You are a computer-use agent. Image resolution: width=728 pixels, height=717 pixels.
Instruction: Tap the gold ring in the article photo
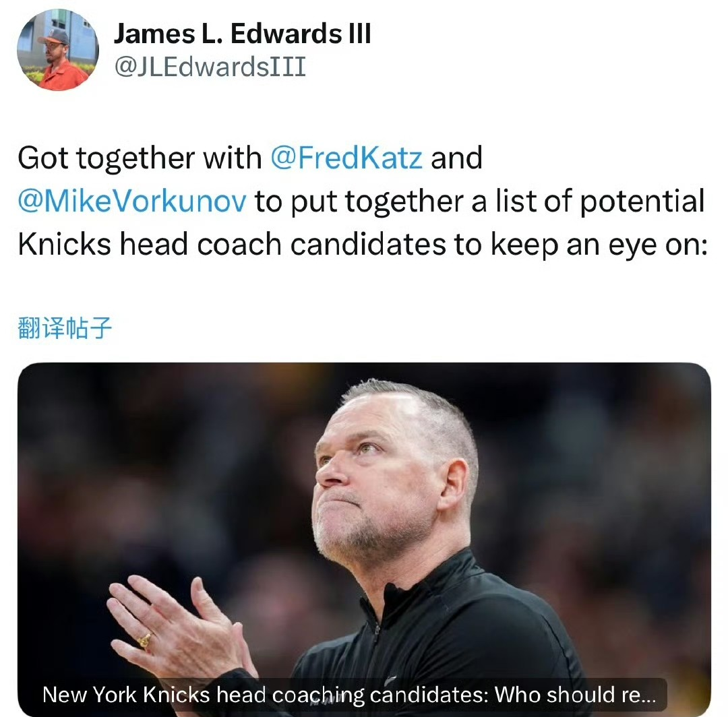[144, 640]
